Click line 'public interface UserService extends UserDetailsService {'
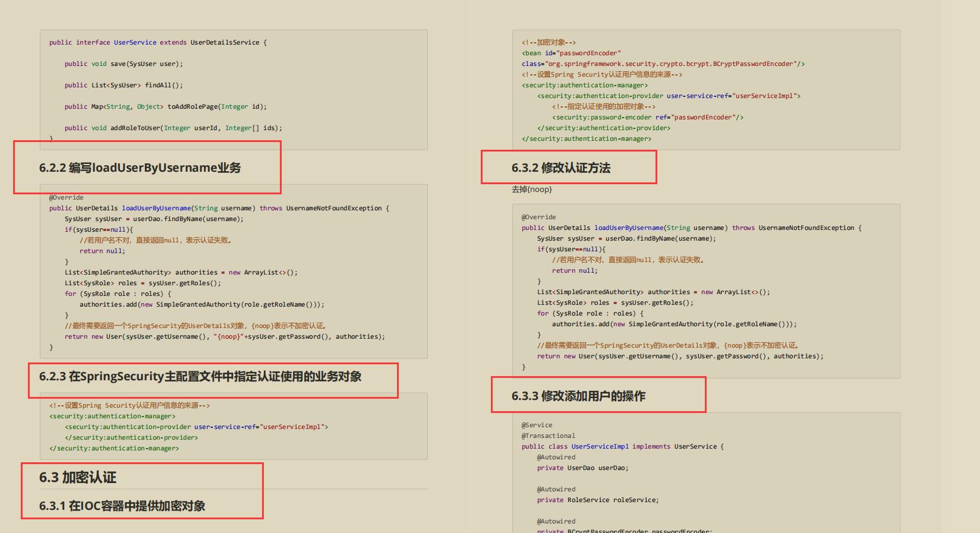The width and height of the screenshot is (980, 533). [158, 43]
